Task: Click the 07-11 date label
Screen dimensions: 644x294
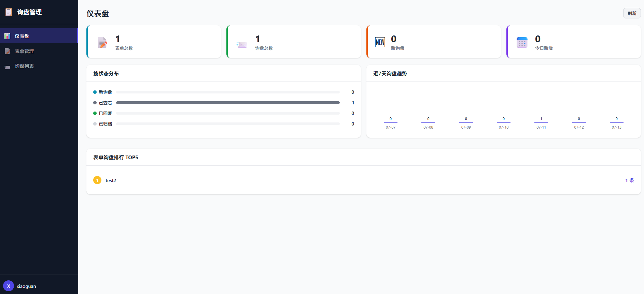Action: coord(541,127)
